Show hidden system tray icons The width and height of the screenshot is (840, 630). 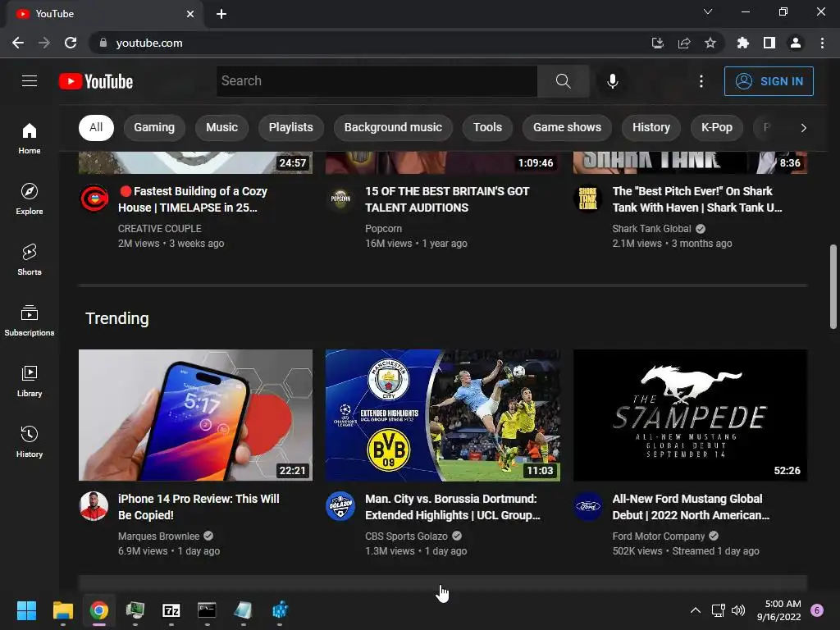coord(696,610)
